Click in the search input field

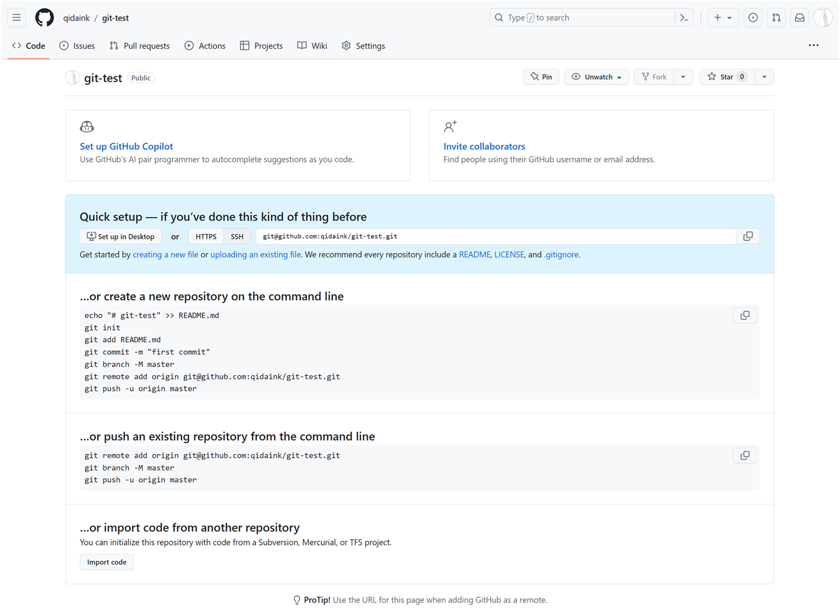coord(583,18)
